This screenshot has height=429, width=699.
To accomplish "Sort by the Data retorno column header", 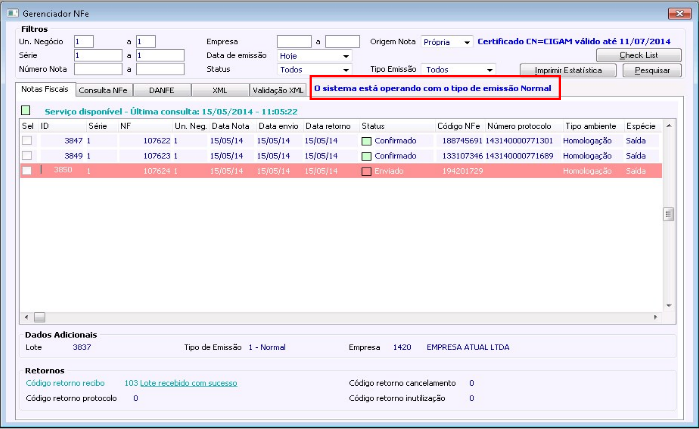I will [330, 127].
